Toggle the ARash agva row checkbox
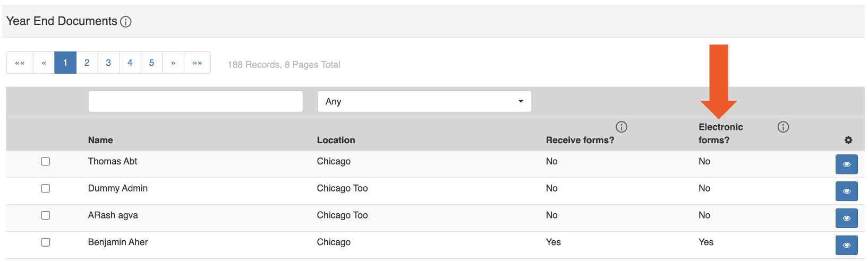The width and height of the screenshot is (868, 262). [x=46, y=215]
